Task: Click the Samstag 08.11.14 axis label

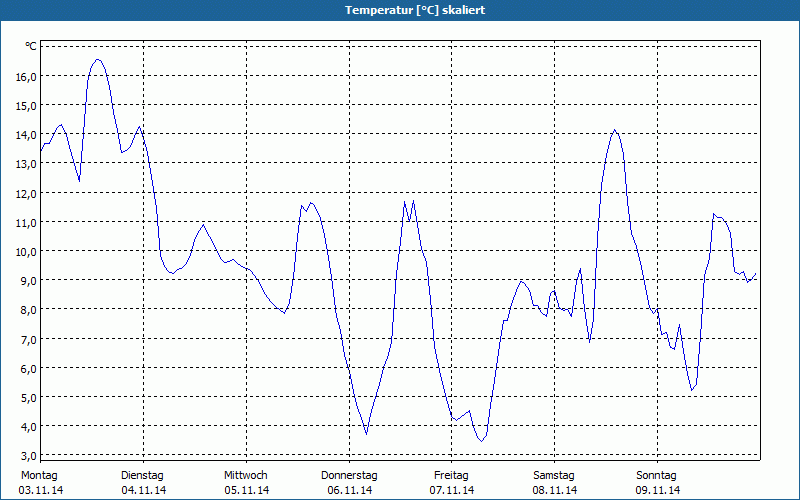Action: point(555,482)
